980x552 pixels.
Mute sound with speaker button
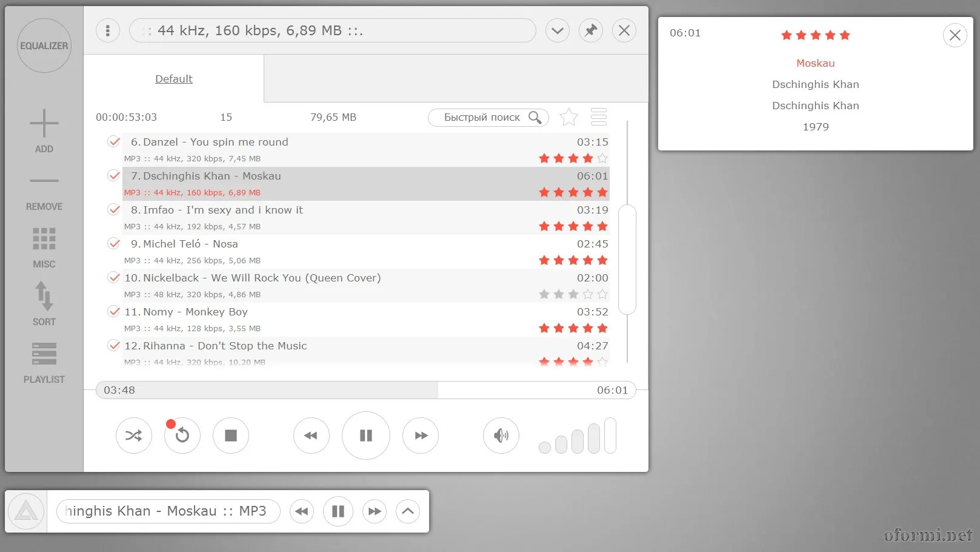pos(501,436)
